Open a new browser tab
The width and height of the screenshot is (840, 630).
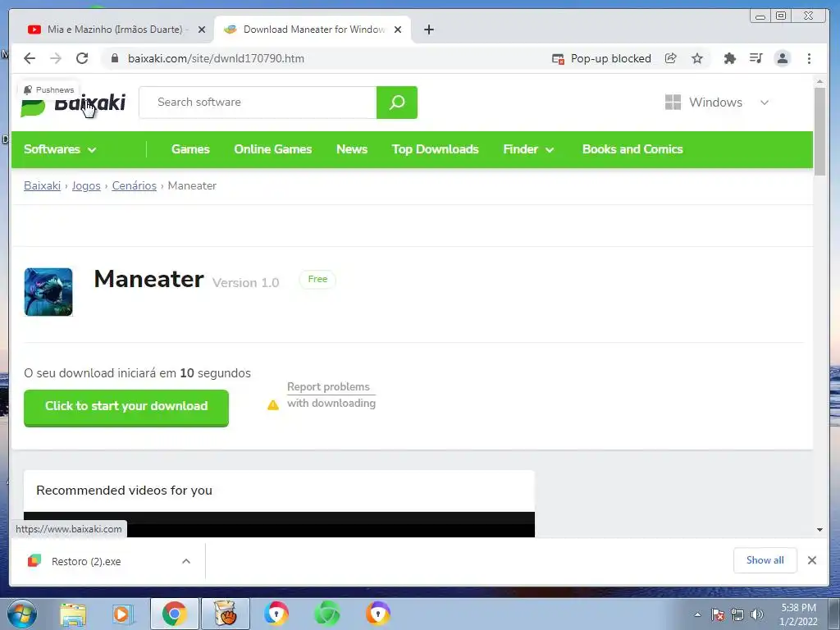click(x=428, y=30)
